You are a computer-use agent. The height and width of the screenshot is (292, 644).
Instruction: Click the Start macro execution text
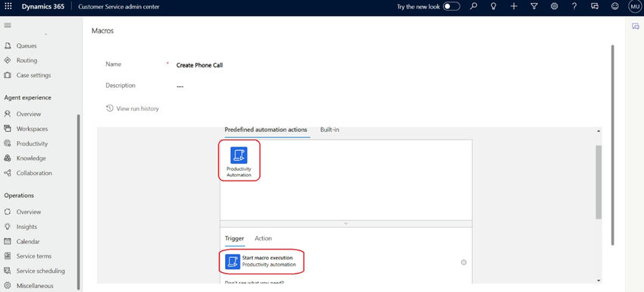pyautogui.click(x=267, y=258)
